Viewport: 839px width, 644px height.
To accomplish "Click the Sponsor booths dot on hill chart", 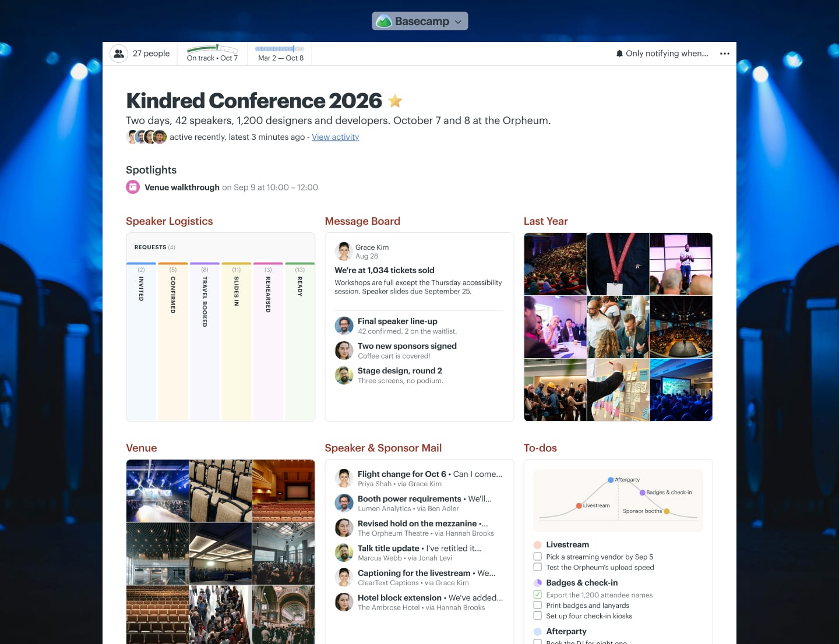I will point(667,511).
